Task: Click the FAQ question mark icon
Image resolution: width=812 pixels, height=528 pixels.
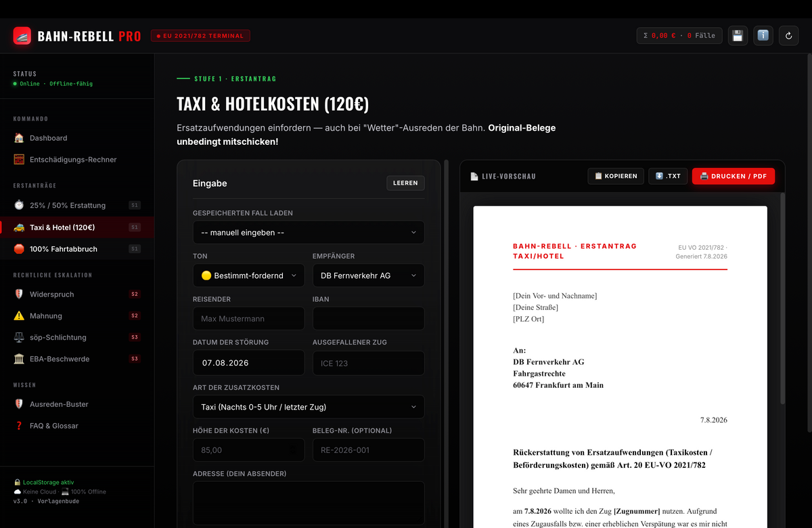Action: tap(19, 426)
